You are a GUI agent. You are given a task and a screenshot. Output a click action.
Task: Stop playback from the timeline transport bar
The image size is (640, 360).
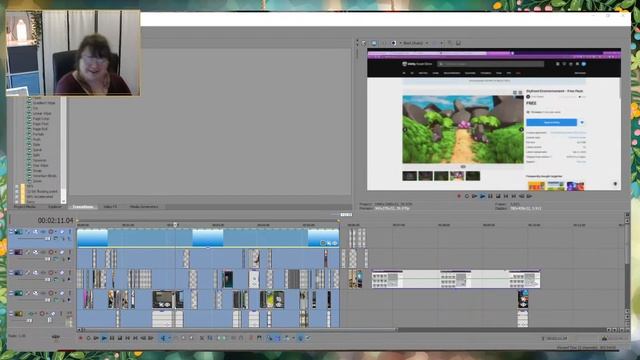pyautogui.click(x=120, y=338)
